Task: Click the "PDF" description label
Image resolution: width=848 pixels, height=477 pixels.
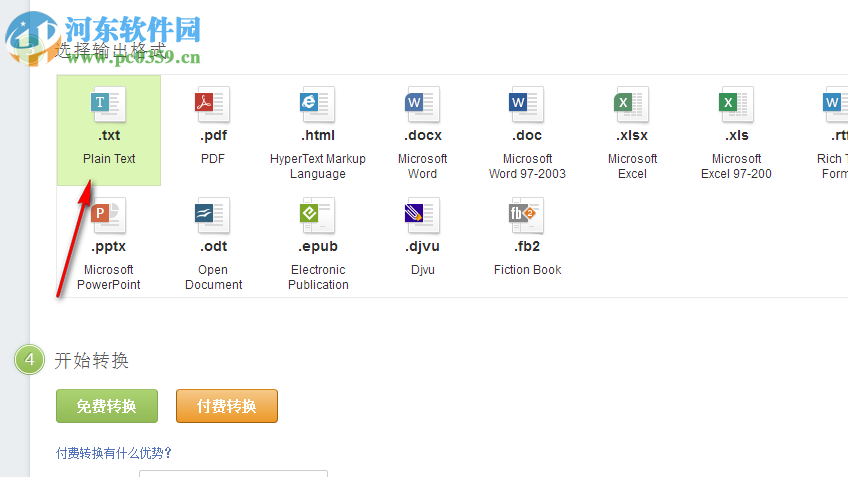Action: tap(213, 158)
